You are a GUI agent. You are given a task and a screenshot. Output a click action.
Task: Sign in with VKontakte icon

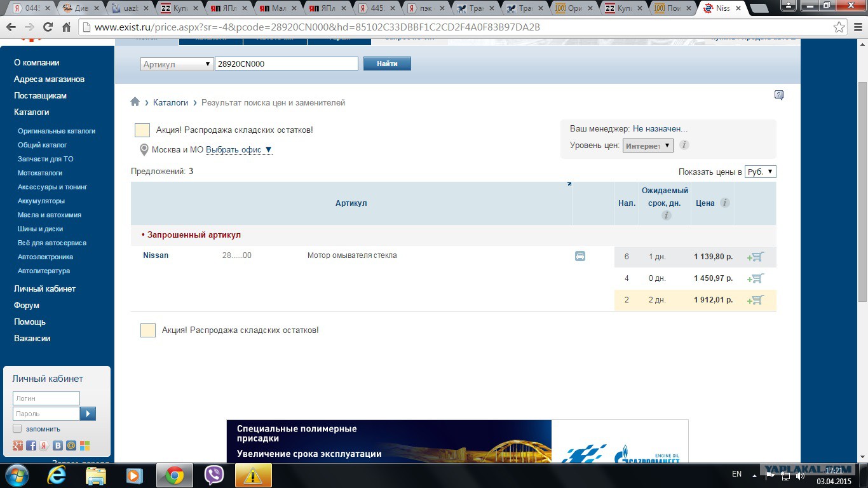(58, 445)
